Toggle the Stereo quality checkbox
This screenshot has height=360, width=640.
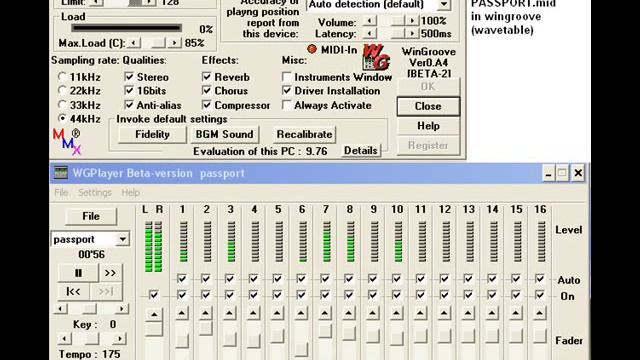(x=129, y=76)
